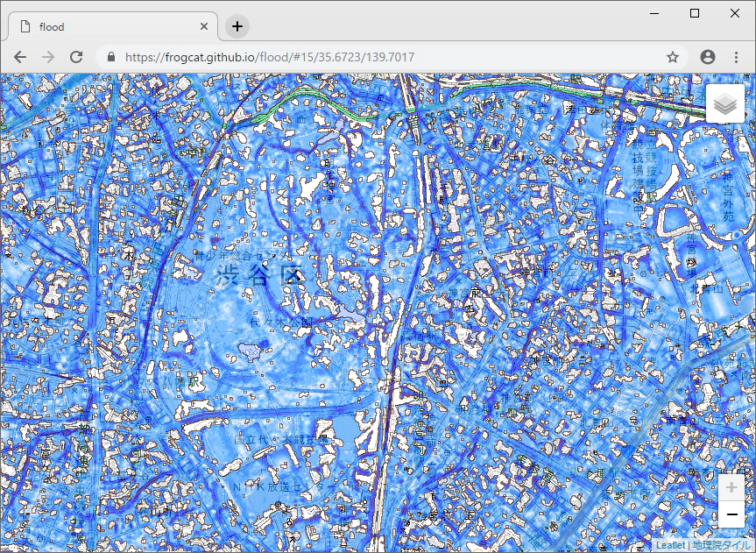756x553 pixels.
Task: Bookmark this page with the star
Action: [x=673, y=57]
